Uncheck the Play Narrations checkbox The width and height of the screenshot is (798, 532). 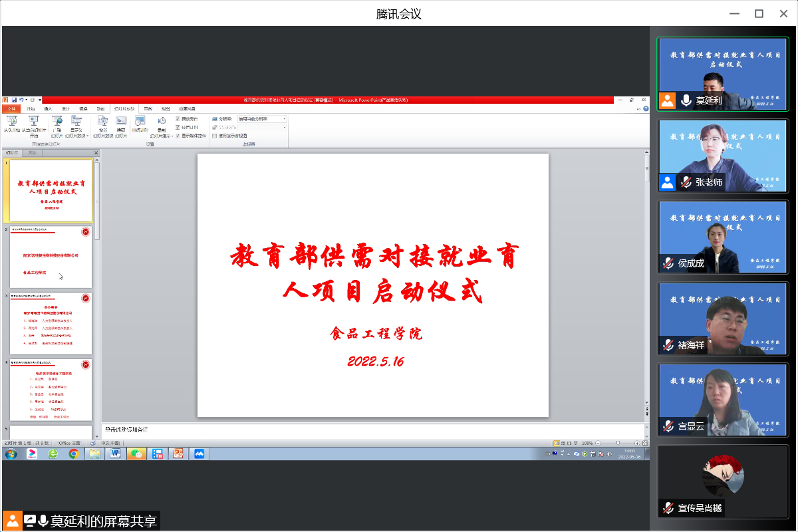pyautogui.click(x=178, y=119)
